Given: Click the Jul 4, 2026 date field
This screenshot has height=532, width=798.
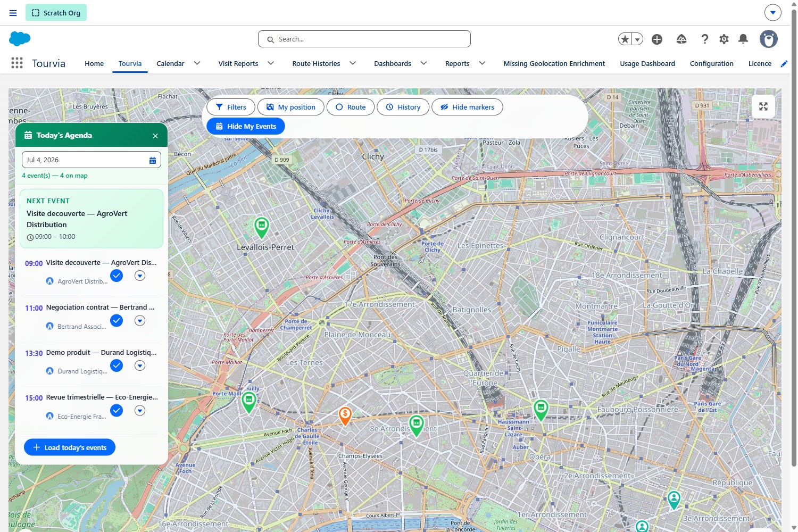Looking at the screenshot, I should coord(91,160).
